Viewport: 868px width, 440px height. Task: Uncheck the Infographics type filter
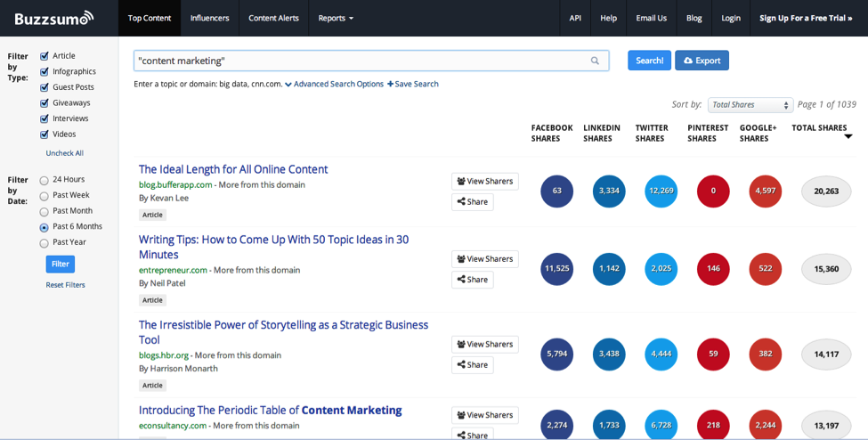45,71
